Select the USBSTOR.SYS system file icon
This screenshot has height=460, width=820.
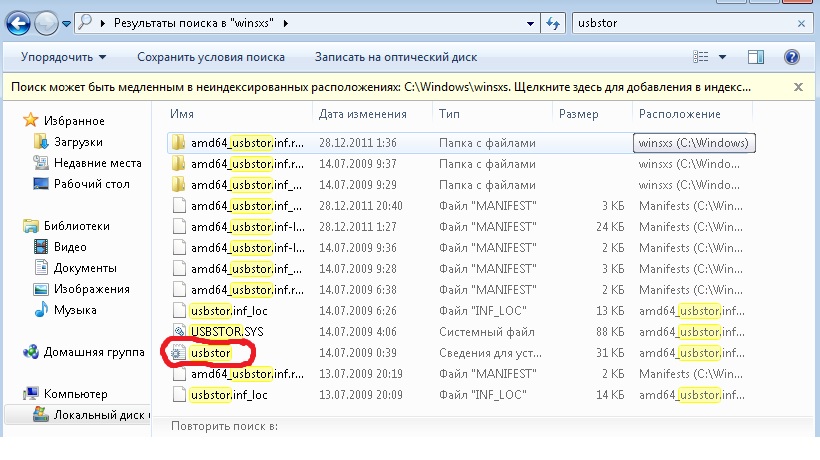(x=179, y=332)
